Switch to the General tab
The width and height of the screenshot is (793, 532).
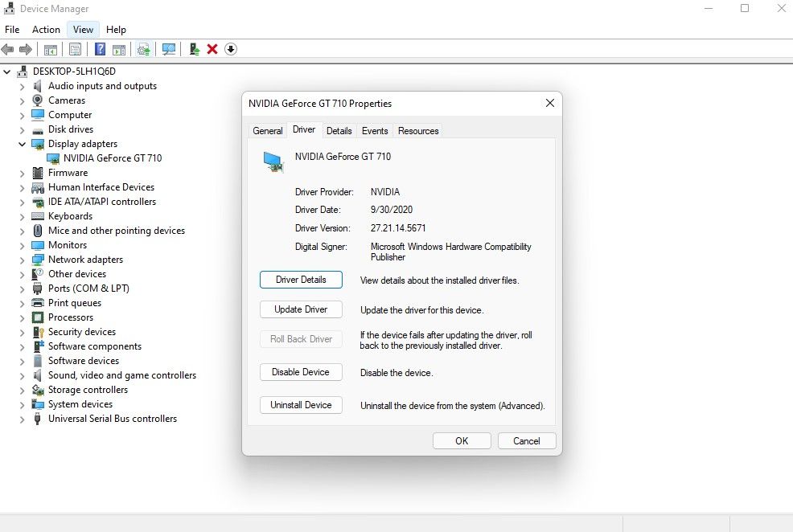point(268,131)
